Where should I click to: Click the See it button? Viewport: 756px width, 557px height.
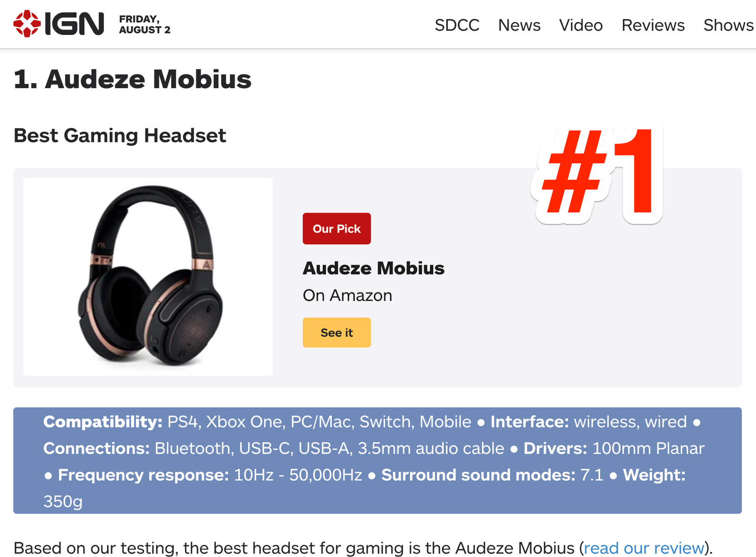(337, 333)
